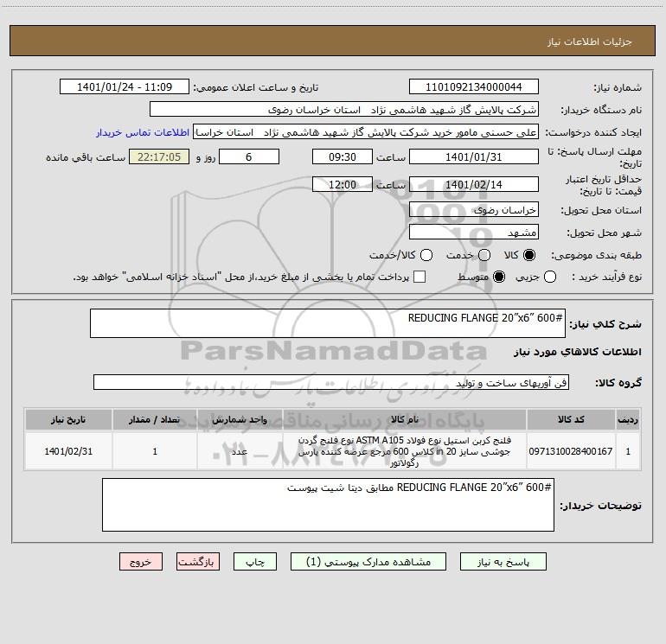
Task: Open the اطلاعات تماس خریدار link
Action: click(143, 132)
